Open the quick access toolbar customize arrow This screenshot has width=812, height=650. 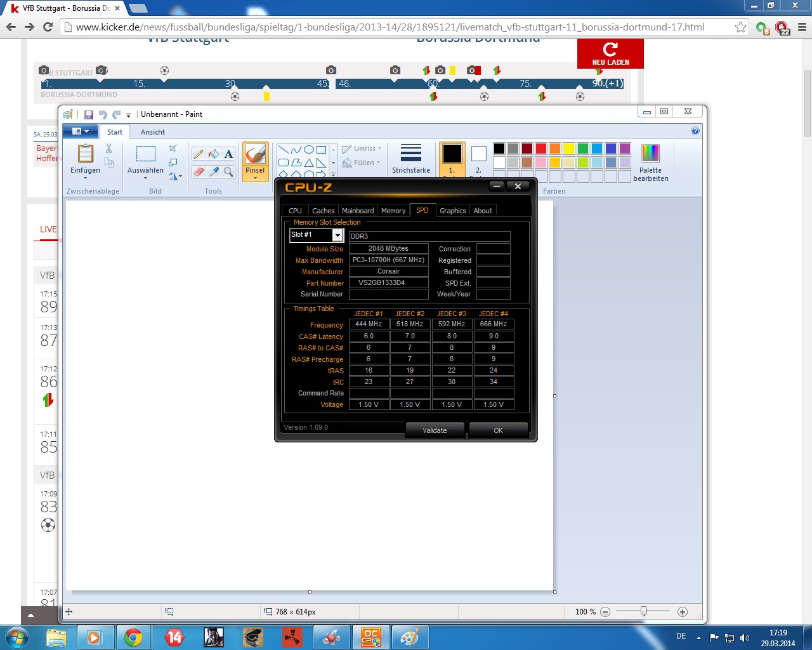(x=128, y=115)
